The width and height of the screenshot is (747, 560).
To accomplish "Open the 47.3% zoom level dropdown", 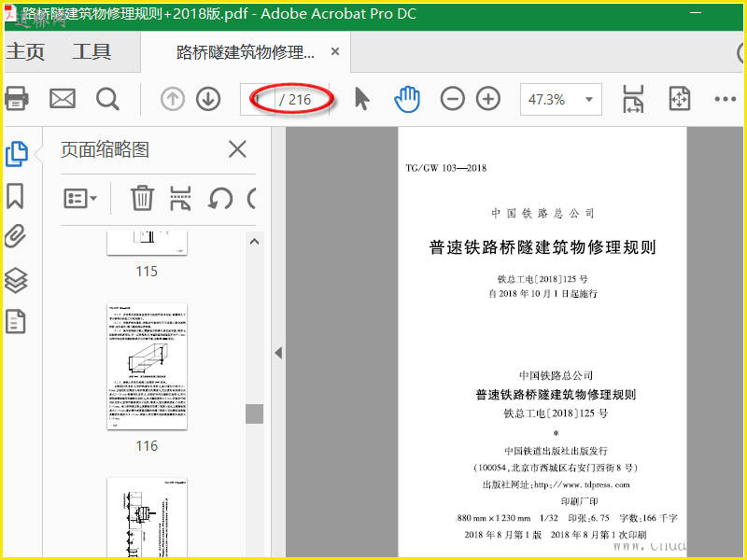I will point(561,99).
